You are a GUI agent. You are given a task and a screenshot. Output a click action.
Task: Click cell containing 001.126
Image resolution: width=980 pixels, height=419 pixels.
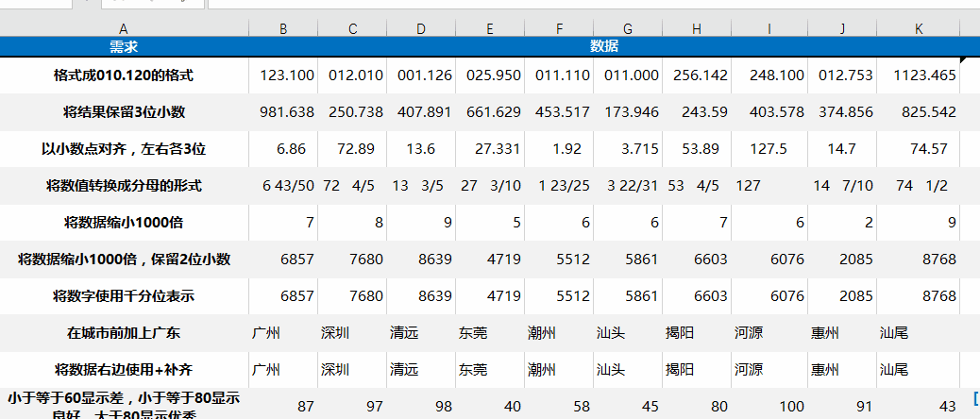[421, 75]
